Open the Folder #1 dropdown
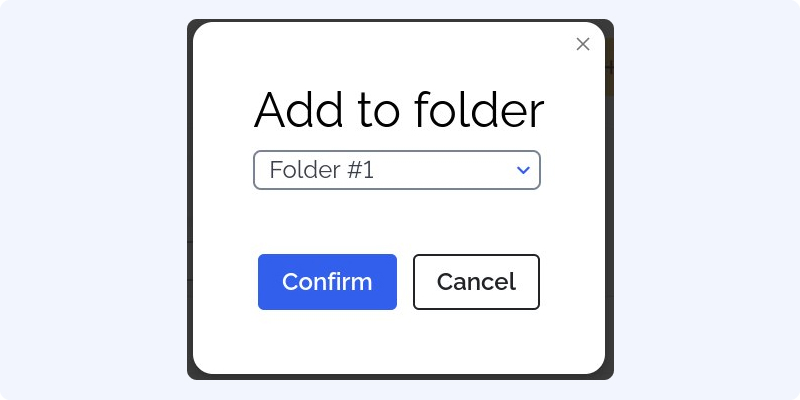800x400 pixels. click(397, 170)
